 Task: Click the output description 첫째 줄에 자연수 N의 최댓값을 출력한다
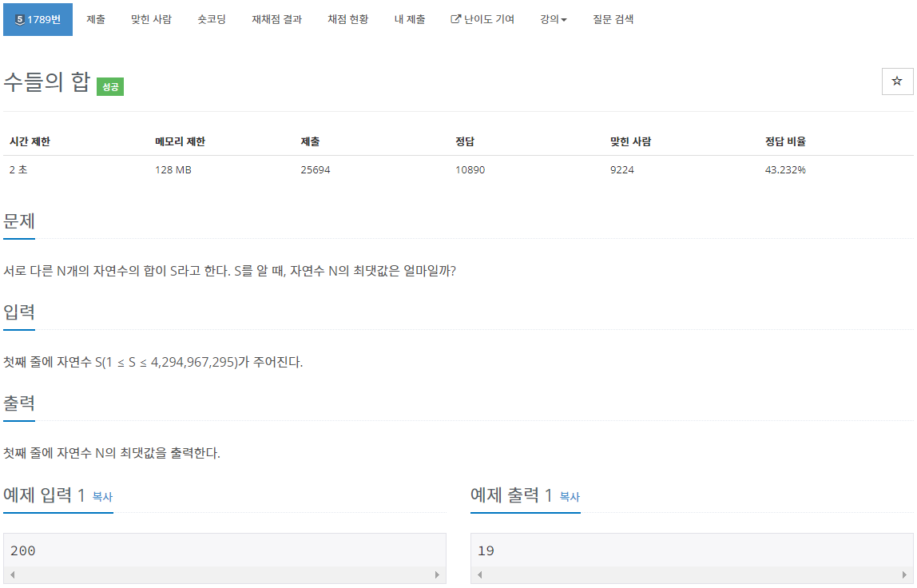pos(112,453)
